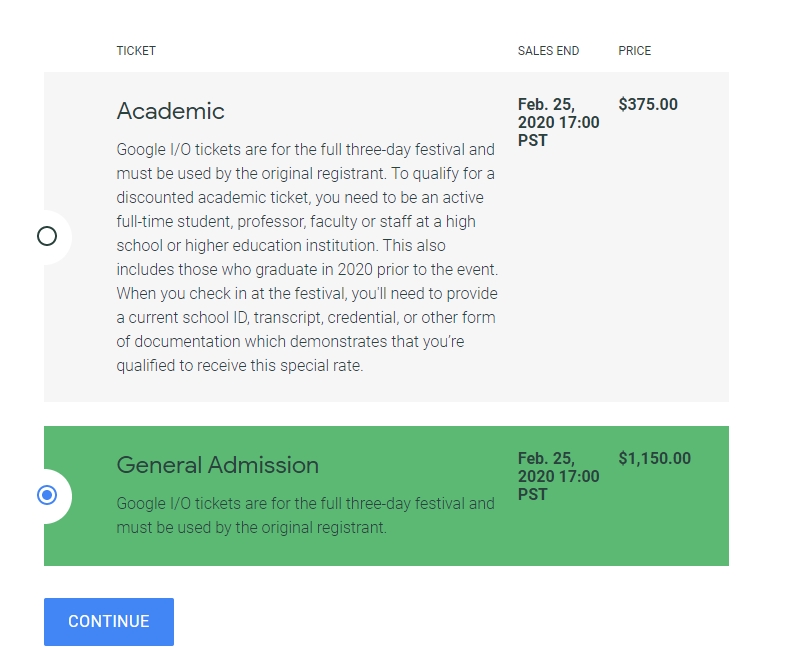Select the Academic ticket radio button
This screenshot has height=650, width=794.
point(47,236)
